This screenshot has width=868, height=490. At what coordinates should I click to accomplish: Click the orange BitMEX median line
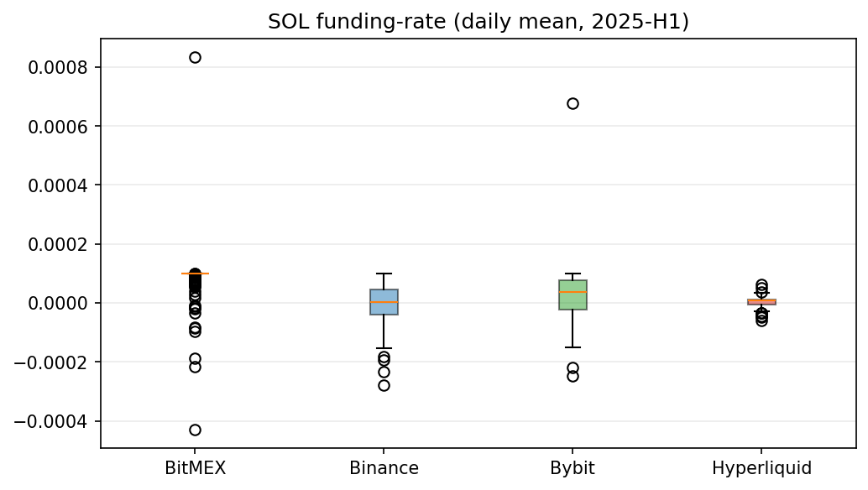coord(195,274)
